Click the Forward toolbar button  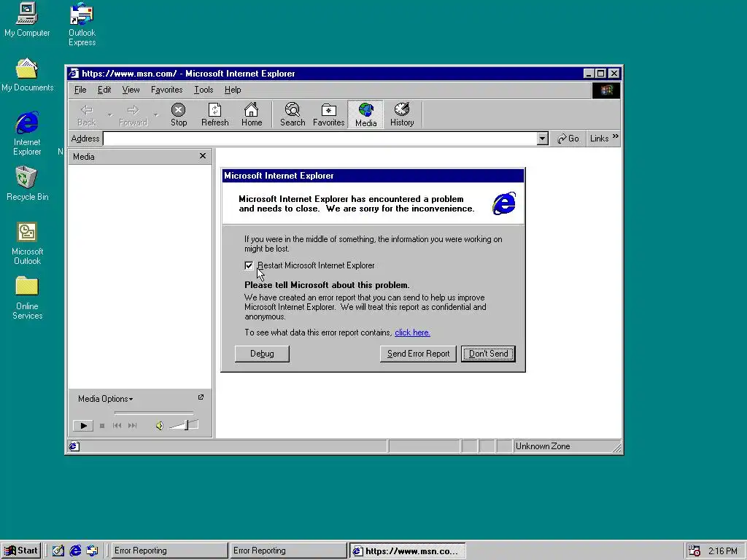click(133, 114)
